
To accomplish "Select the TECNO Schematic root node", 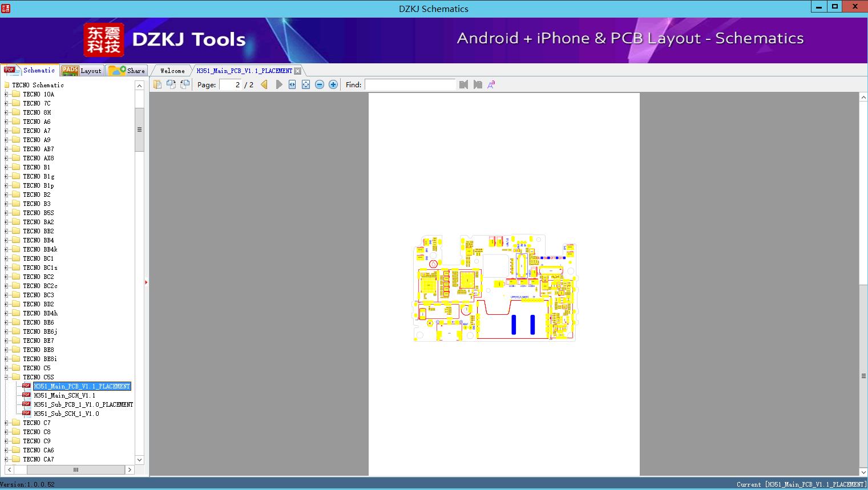I will click(38, 85).
